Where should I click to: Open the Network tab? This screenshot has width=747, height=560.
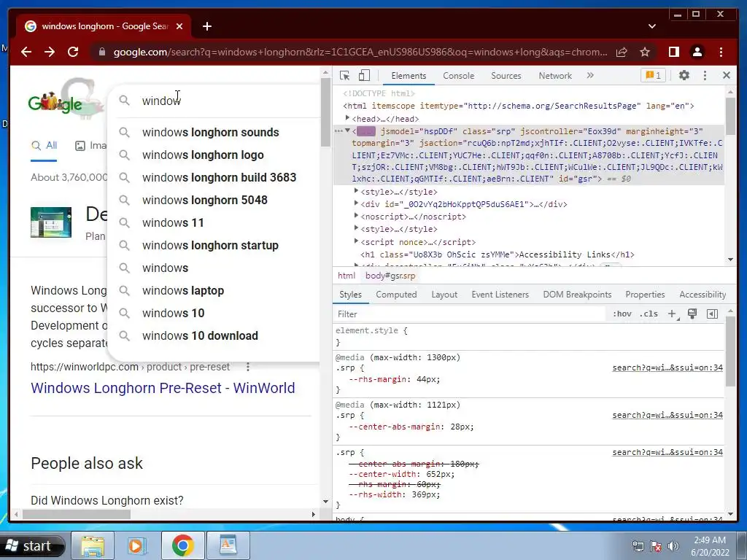pyautogui.click(x=555, y=76)
